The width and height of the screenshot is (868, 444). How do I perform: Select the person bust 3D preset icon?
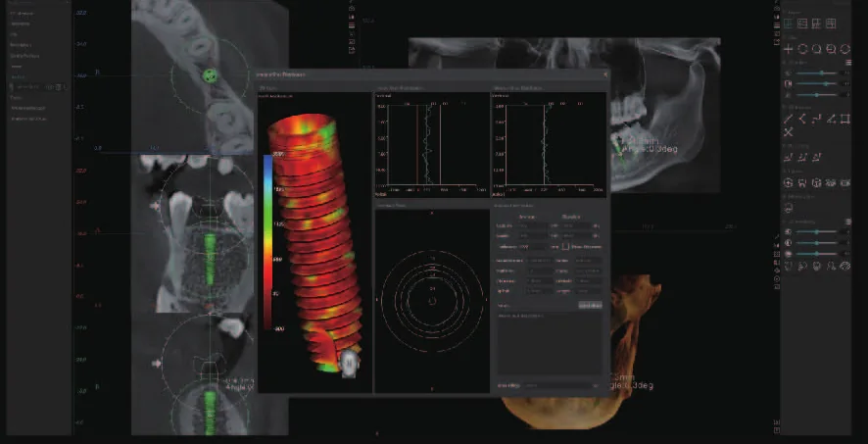pyautogui.click(x=831, y=266)
